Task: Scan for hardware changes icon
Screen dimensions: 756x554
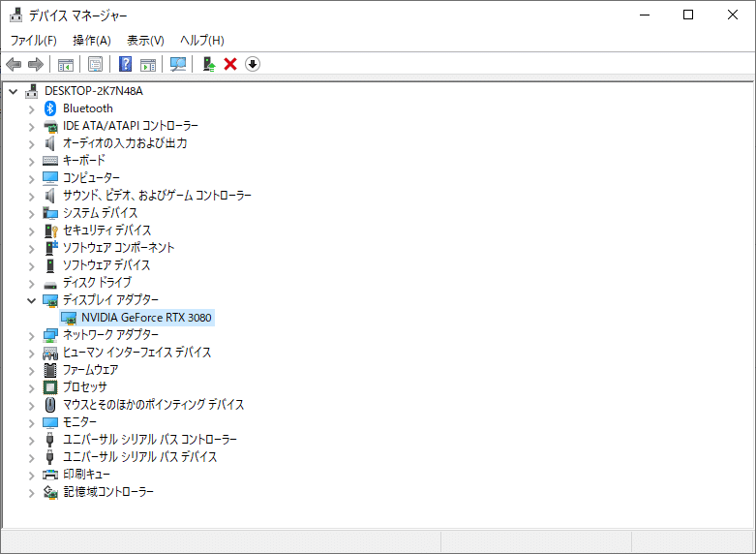Action: 178,64
